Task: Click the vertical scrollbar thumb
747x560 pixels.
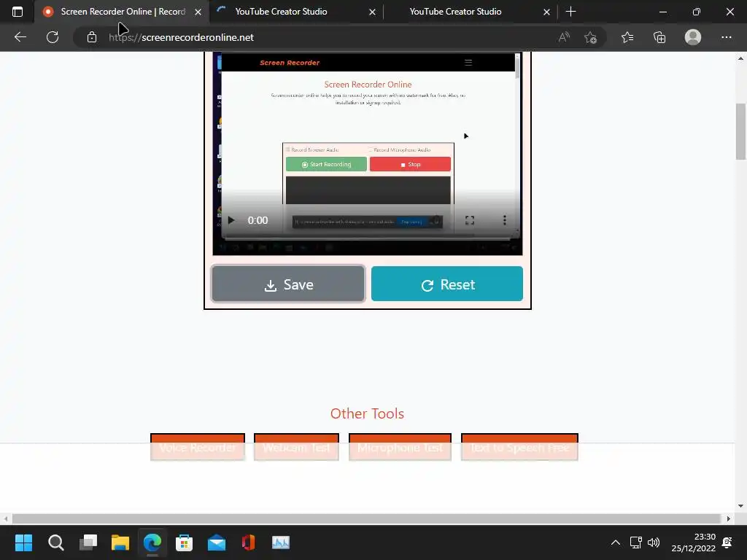Action: click(740, 131)
